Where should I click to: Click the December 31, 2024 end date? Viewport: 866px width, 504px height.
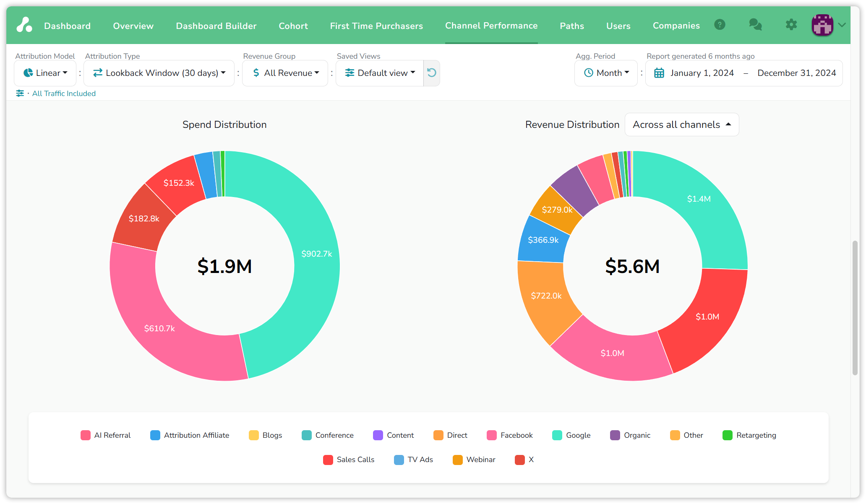pos(797,73)
